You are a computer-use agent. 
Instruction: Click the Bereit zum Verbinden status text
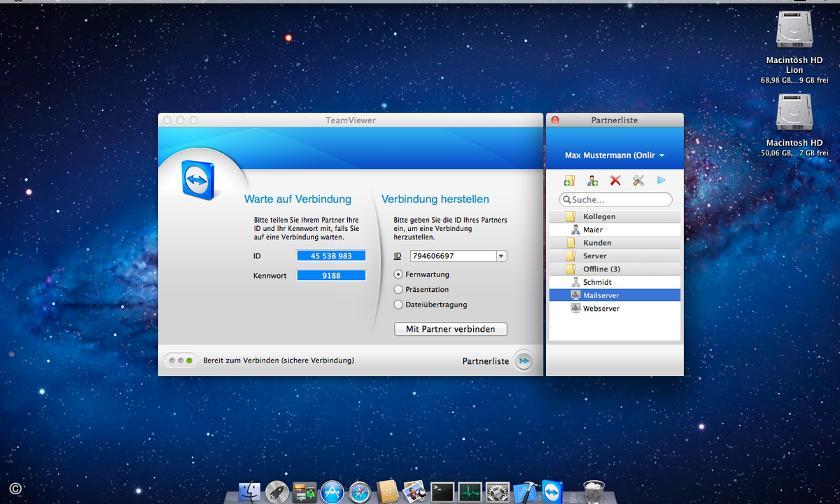pos(279,360)
